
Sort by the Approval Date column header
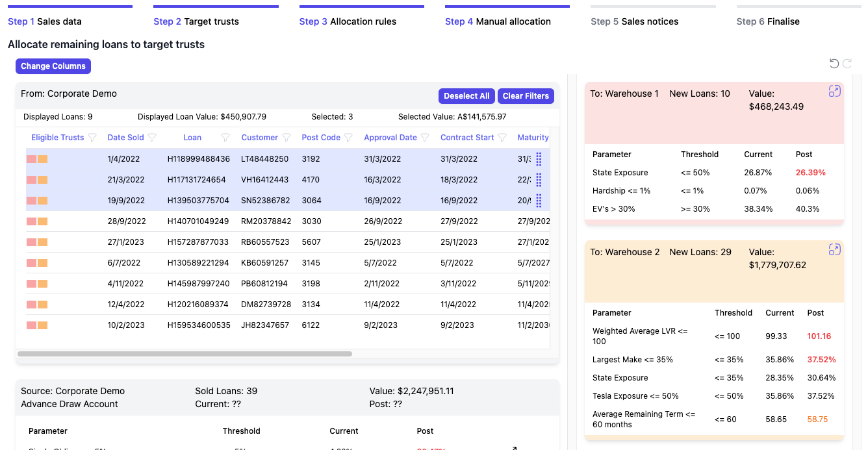point(390,138)
